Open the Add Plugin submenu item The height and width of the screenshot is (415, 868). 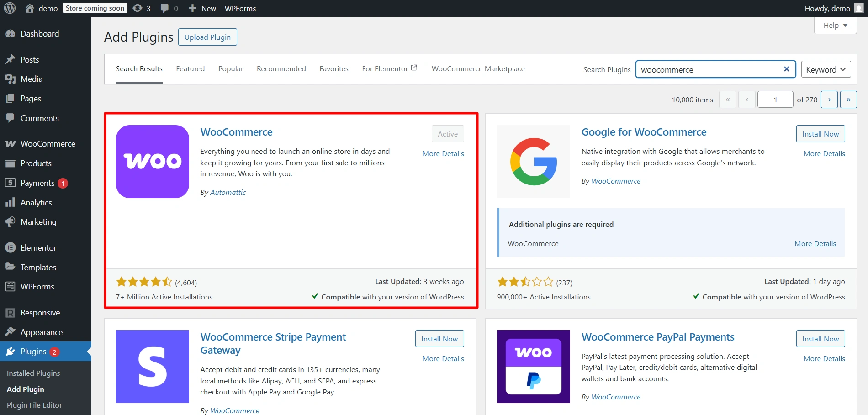(26, 389)
